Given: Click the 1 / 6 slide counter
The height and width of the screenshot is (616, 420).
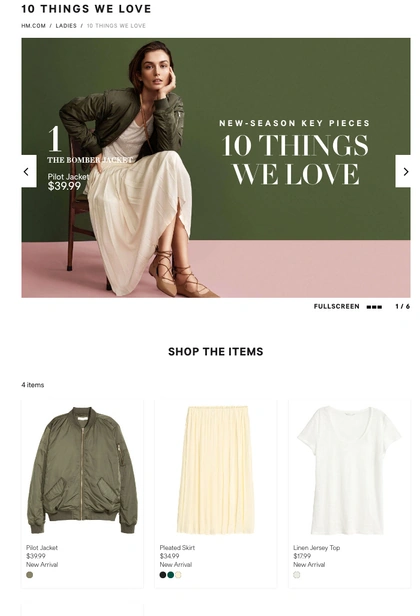Looking at the screenshot, I should (403, 306).
